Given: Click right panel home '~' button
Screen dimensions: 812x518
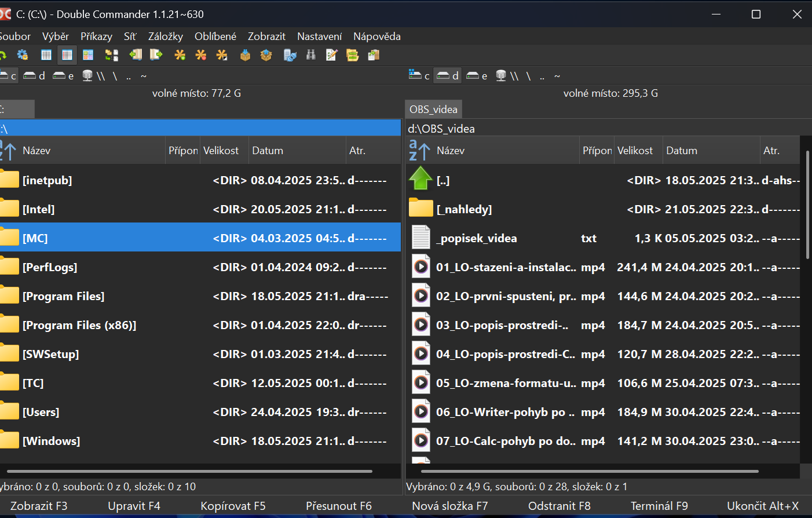Looking at the screenshot, I should (x=557, y=76).
